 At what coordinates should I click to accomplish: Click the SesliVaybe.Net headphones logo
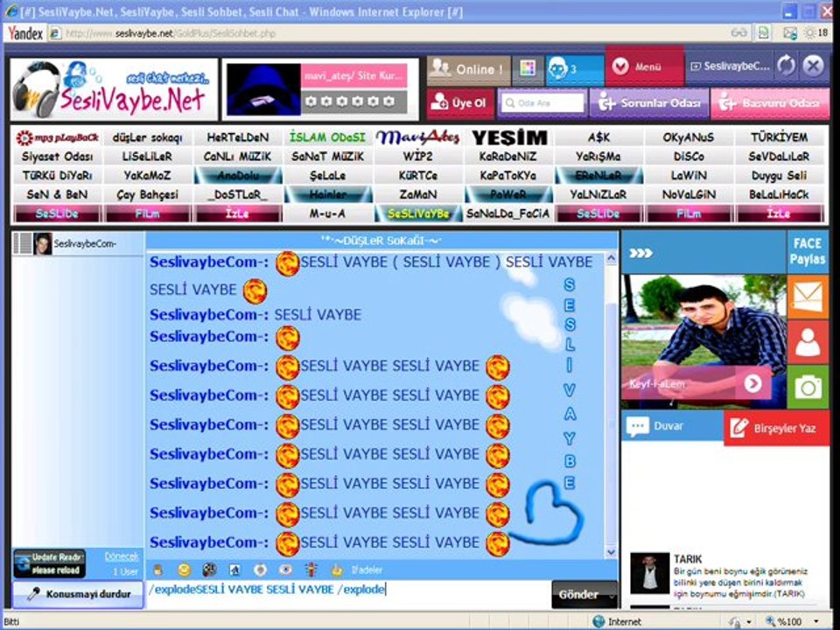tap(114, 89)
